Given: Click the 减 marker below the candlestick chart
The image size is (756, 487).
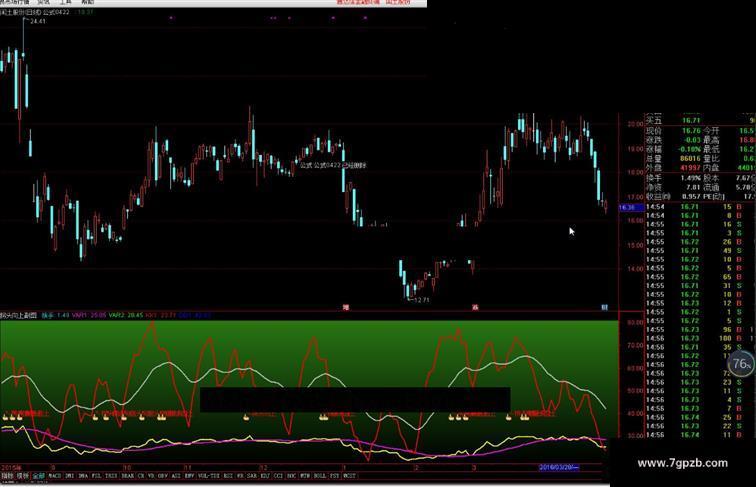Looking at the screenshot, I should click(475, 307).
